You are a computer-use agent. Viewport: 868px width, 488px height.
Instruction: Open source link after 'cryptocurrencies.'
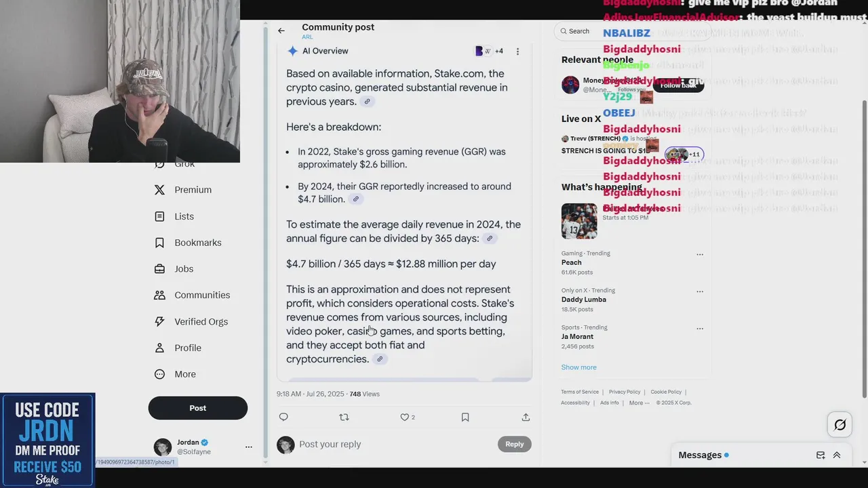(380, 359)
